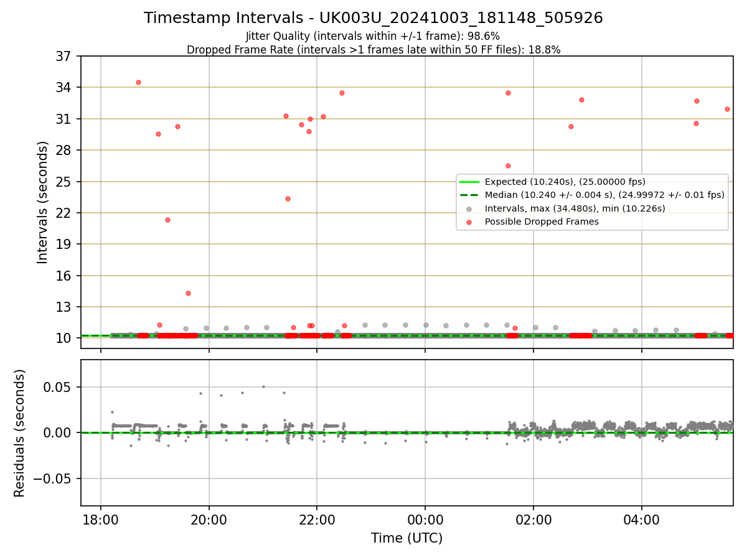The width and height of the screenshot is (747, 560).
Task: Click the solid green line sample in legend
Action: pos(469,182)
